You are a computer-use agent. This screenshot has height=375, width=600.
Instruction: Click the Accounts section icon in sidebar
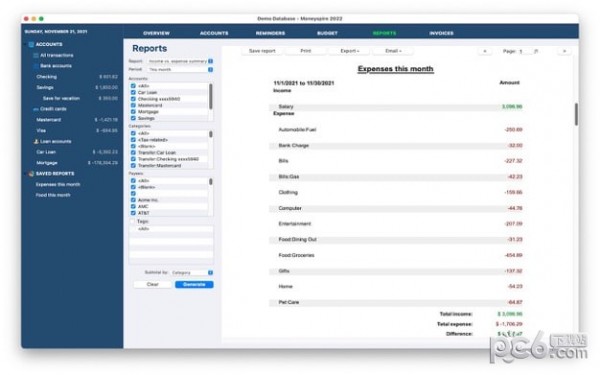(31, 44)
